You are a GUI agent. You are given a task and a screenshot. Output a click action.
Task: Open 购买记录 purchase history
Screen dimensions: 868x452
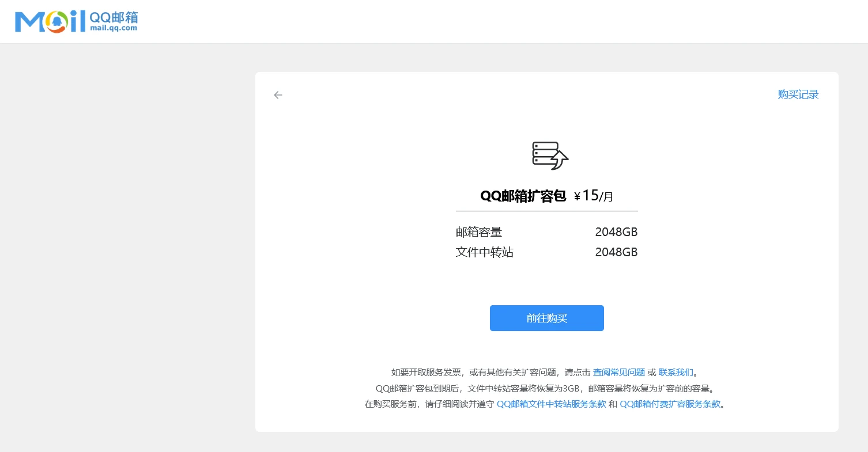point(798,95)
